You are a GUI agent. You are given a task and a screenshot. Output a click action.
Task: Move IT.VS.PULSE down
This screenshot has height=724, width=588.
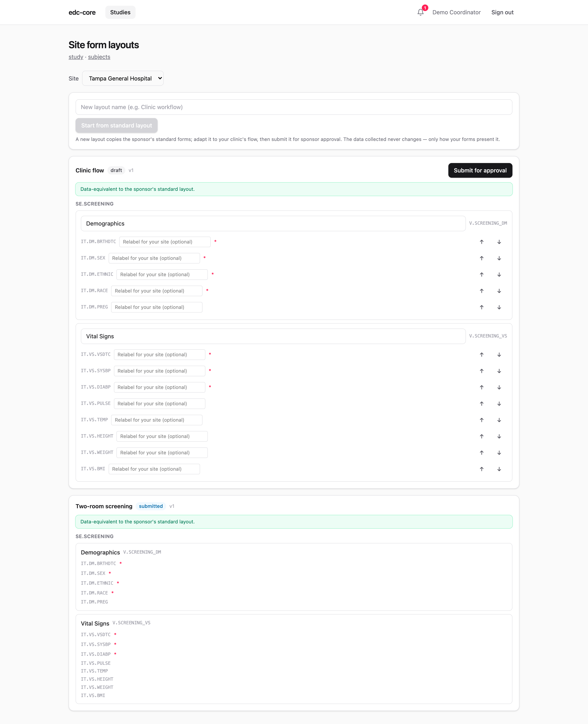click(x=499, y=404)
